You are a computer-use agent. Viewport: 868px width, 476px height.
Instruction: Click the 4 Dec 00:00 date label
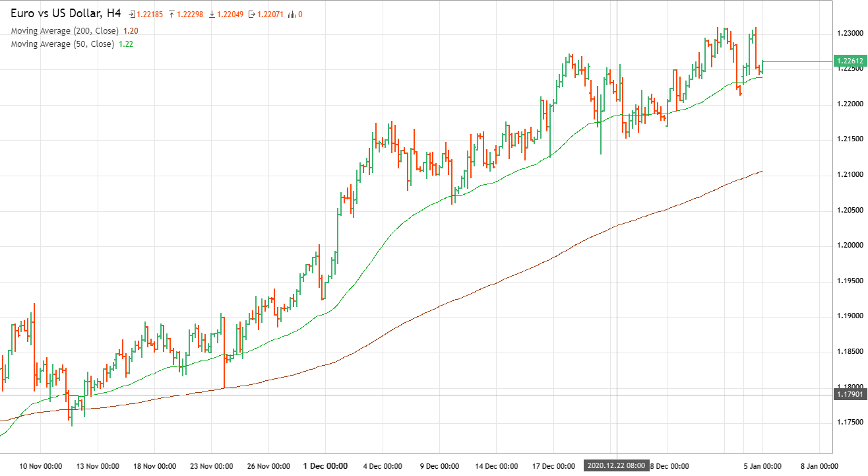(382, 466)
